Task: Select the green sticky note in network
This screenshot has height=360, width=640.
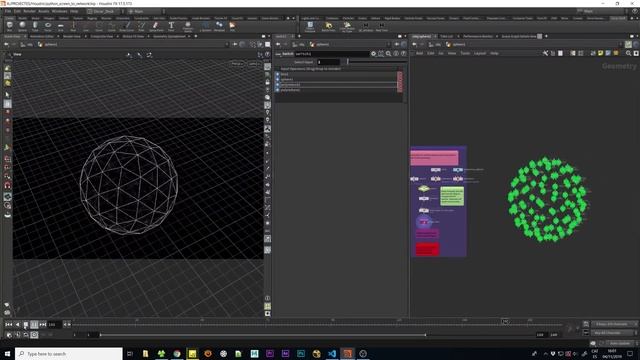Action: tap(452, 196)
